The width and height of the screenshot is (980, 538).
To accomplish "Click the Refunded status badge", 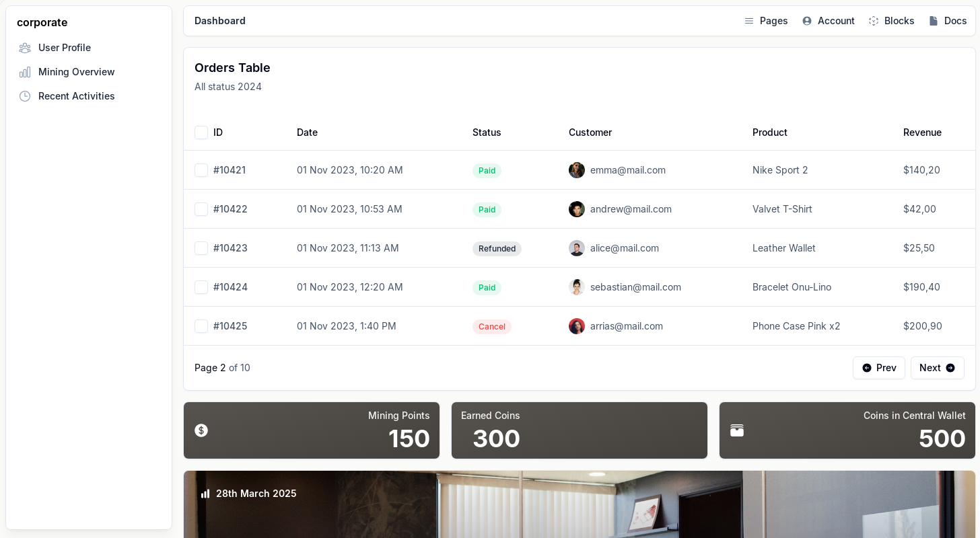I will (x=497, y=249).
